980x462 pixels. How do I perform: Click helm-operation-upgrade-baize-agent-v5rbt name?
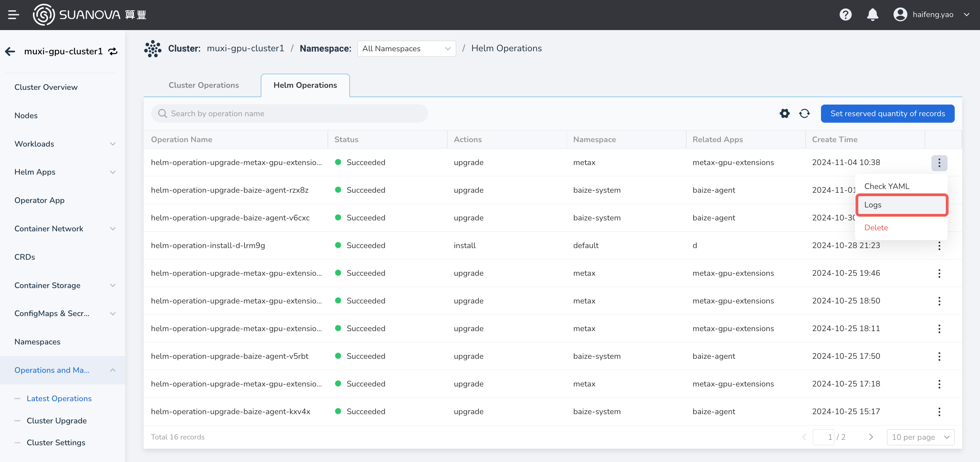pyautogui.click(x=229, y=356)
